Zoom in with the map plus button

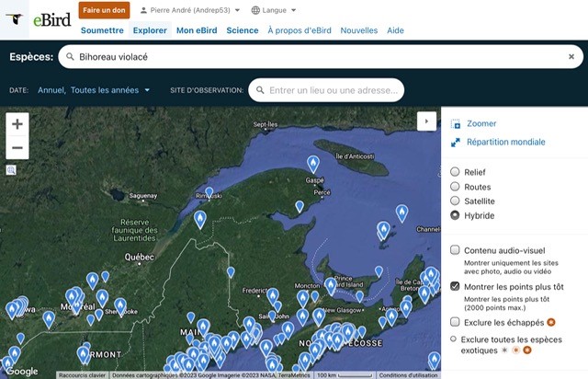click(18, 123)
